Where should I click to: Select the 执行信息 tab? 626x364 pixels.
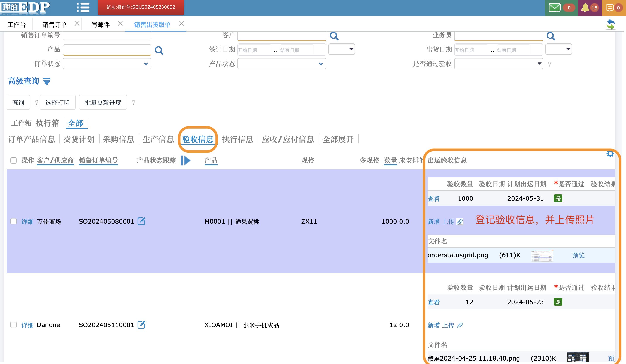[x=237, y=139]
